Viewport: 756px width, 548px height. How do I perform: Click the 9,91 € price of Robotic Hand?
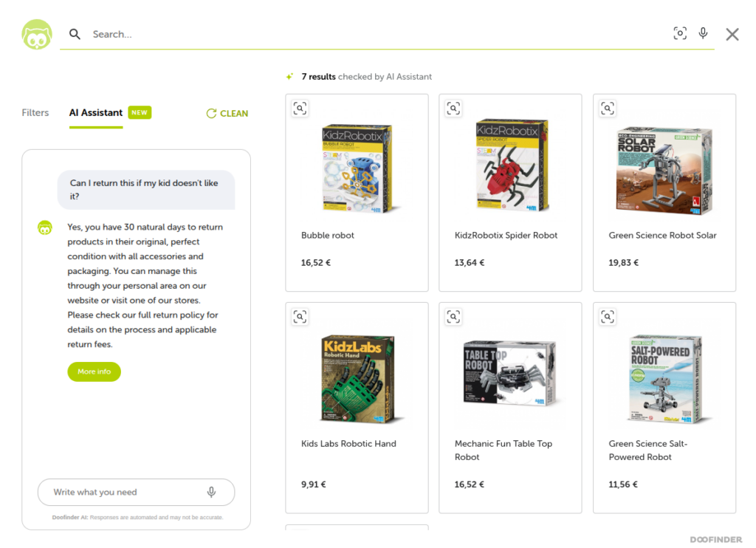(313, 484)
